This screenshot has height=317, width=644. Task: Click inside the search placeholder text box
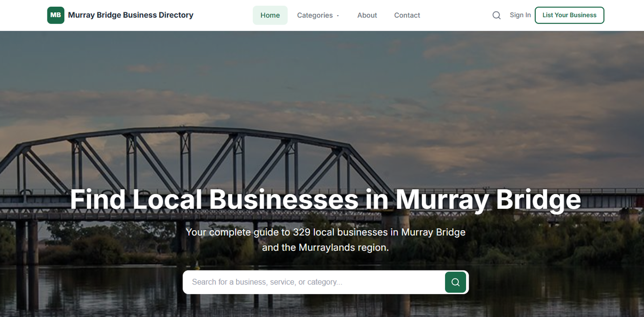[313, 282]
